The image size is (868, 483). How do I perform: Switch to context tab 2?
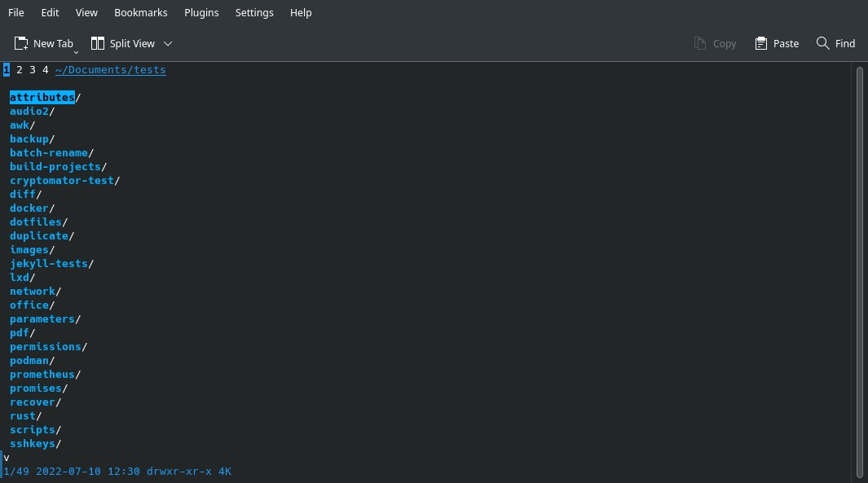click(x=20, y=70)
